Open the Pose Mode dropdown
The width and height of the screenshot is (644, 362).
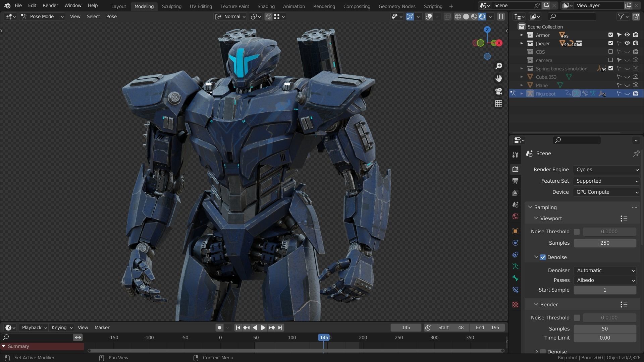pyautogui.click(x=42, y=16)
